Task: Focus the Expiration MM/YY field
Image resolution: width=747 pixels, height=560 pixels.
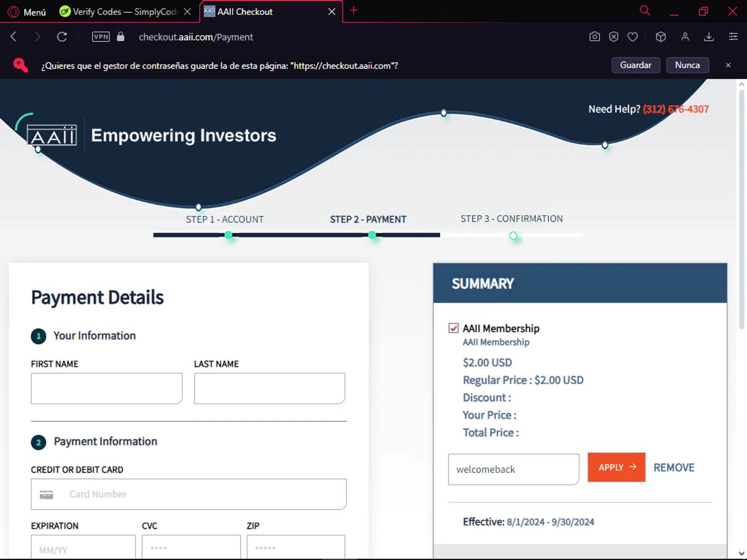Action: pos(83,547)
